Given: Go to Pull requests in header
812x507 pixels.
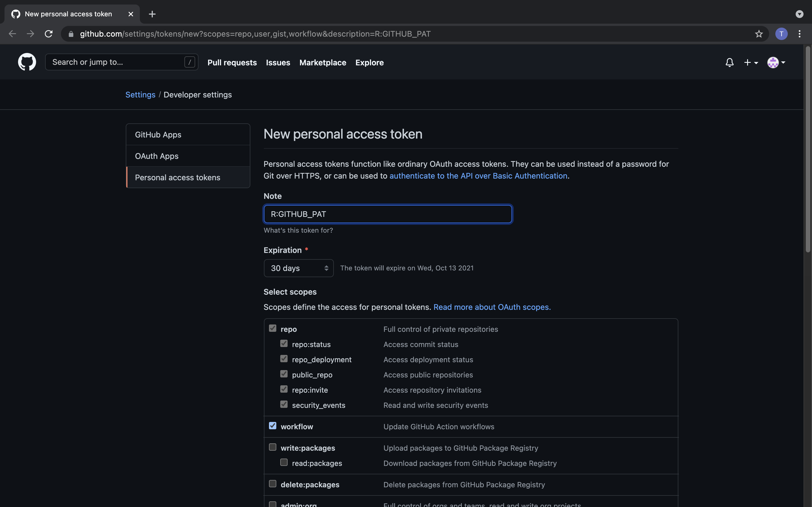Looking at the screenshot, I should click(232, 63).
